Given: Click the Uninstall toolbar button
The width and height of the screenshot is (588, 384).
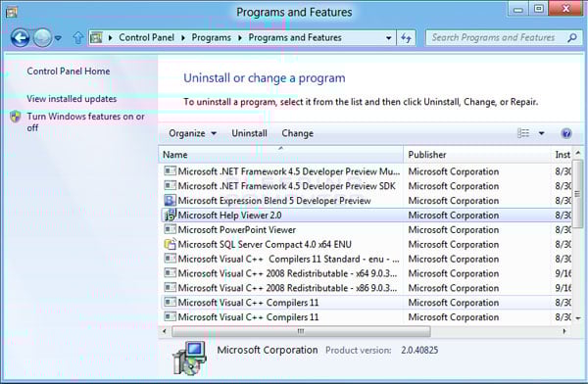Looking at the screenshot, I should tap(249, 133).
